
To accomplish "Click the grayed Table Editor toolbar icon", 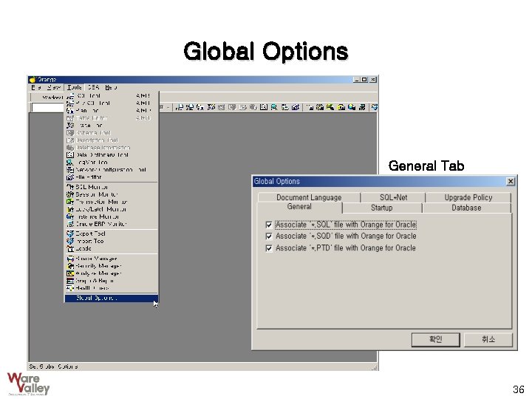I will pyautogui.click(x=222, y=107).
